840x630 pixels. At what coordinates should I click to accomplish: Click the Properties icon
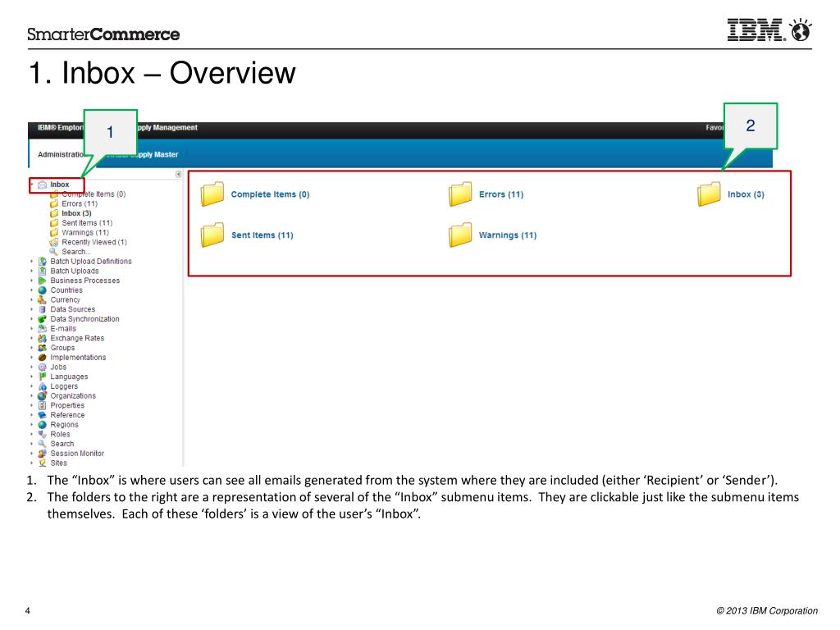[43, 405]
